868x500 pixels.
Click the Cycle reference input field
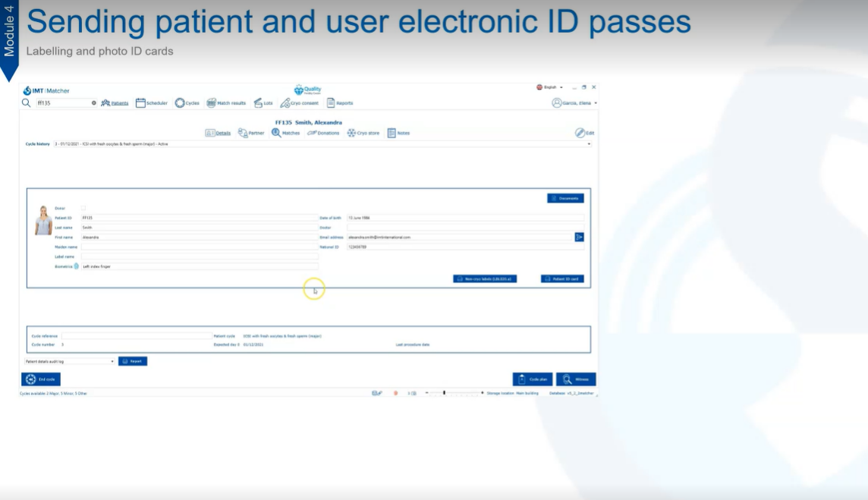(x=137, y=335)
